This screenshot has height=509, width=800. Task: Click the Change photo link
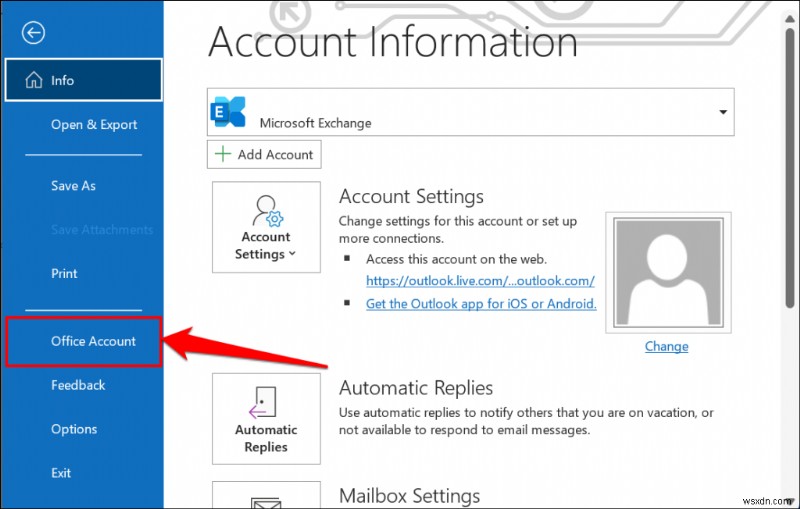tap(666, 346)
